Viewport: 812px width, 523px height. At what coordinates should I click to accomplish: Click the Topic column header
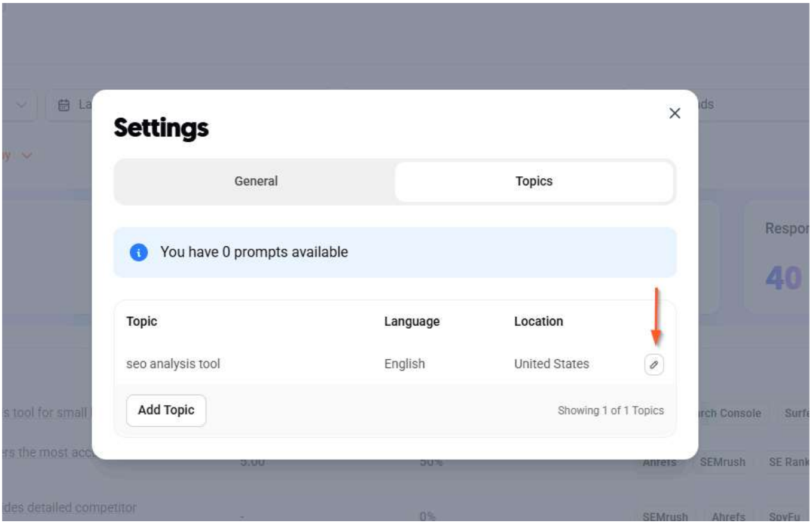coord(142,321)
